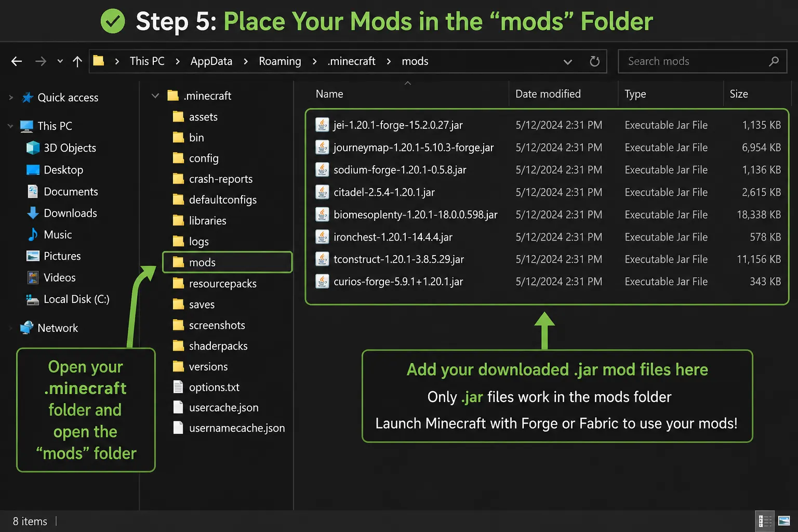Select the bin folder
The height and width of the screenshot is (532, 798).
[188, 137]
